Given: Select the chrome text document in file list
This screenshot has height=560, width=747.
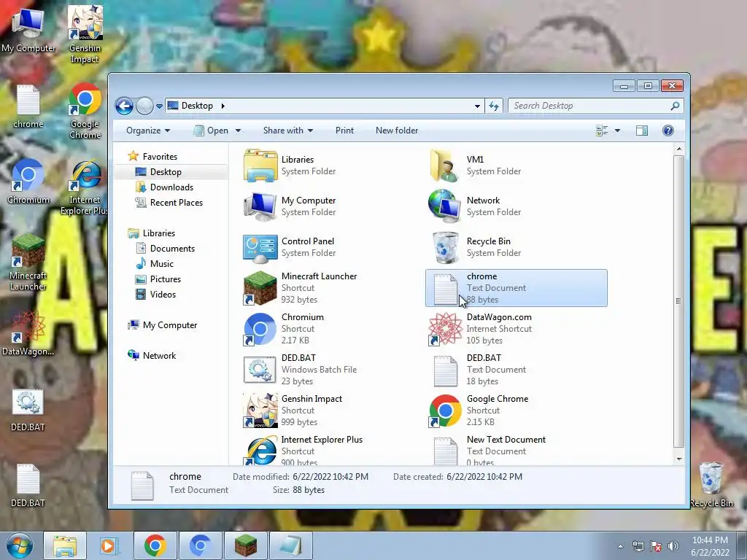Looking at the screenshot, I should pyautogui.click(x=516, y=288).
